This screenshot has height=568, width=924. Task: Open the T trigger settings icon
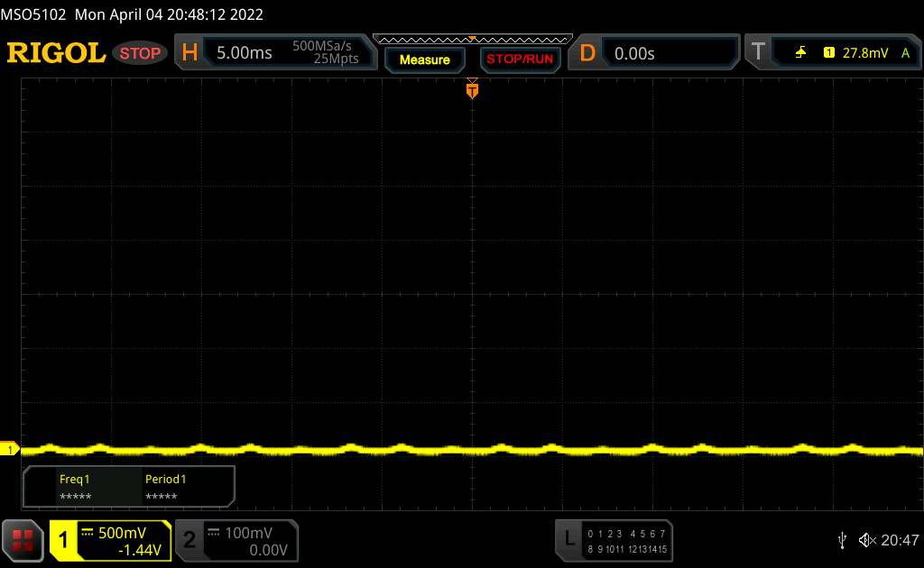click(758, 51)
